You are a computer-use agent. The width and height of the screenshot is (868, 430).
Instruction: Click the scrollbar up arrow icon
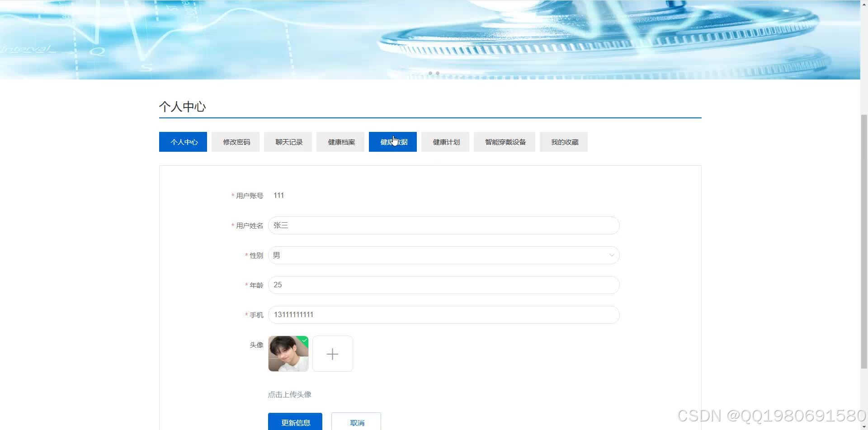[864, 4]
